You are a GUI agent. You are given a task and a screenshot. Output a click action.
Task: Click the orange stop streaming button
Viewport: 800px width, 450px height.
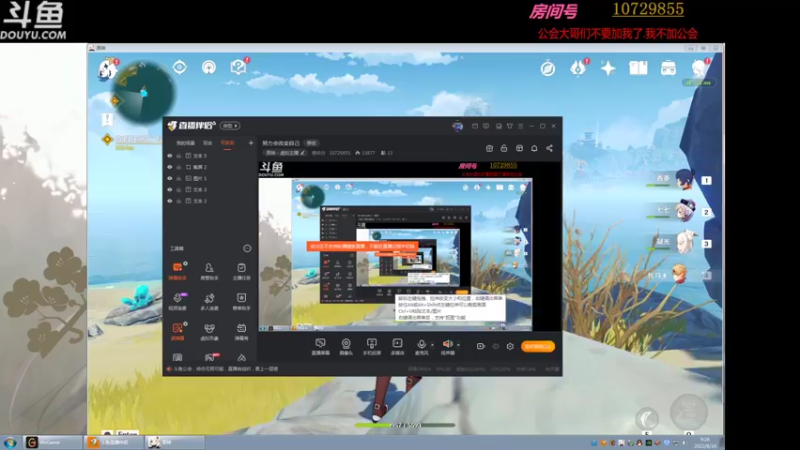tap(538, 346)
